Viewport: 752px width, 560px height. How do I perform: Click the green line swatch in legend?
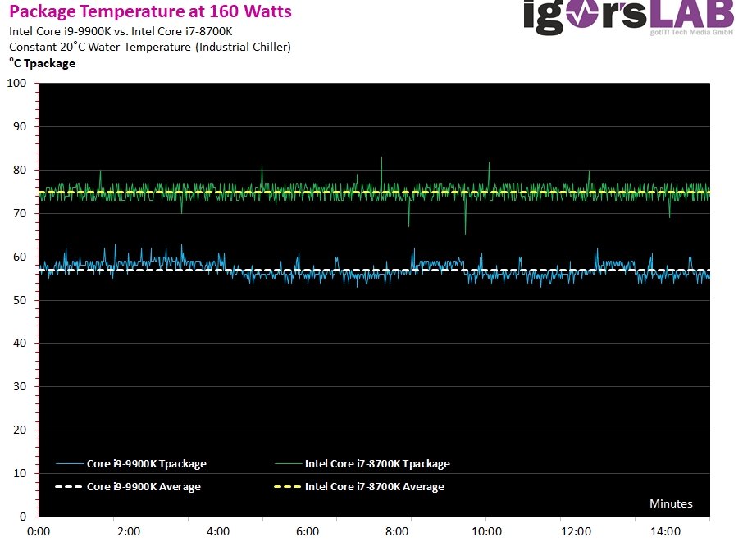(288, 463)
